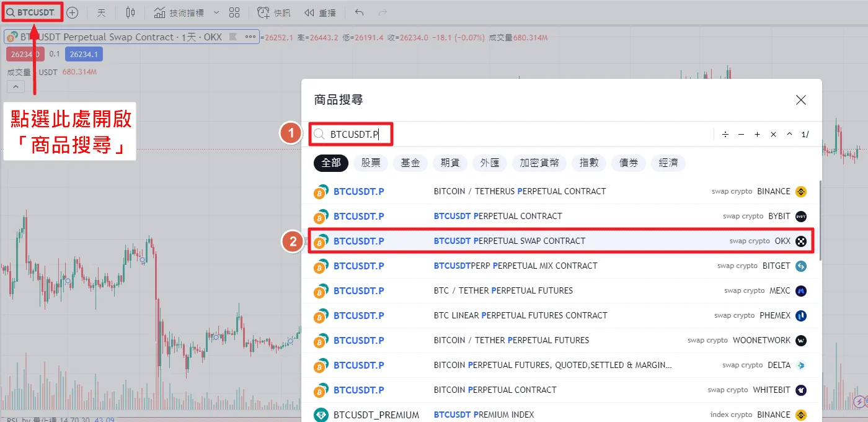The width and height of the screenshot is (868, 422).
Task: Click the BITGET exchange logo
Action: (801, 266)
